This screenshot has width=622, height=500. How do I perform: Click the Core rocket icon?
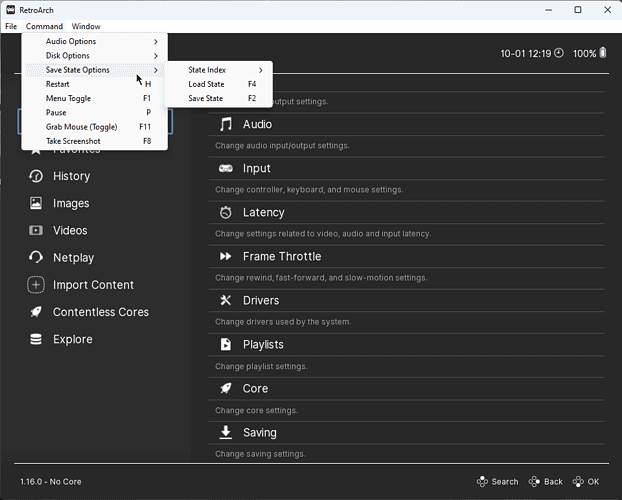pos(226,388)
